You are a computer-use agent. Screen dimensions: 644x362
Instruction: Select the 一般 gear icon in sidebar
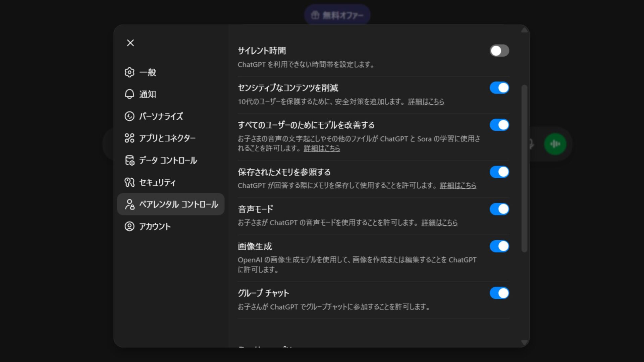click(x=130, y=72)
